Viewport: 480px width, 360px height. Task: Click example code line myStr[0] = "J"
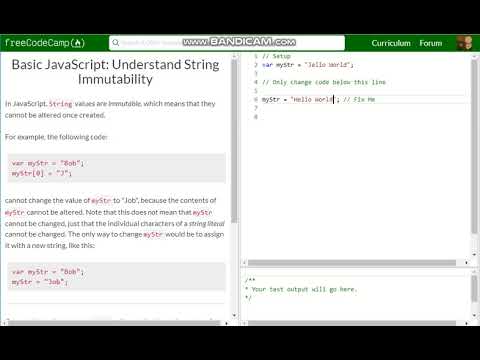point(42,173)
